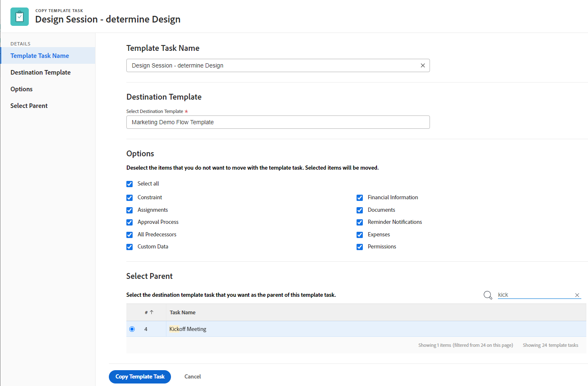The image size is (588, 386).
Task: Go to Destination Template section
Action: tap(40, 73)
